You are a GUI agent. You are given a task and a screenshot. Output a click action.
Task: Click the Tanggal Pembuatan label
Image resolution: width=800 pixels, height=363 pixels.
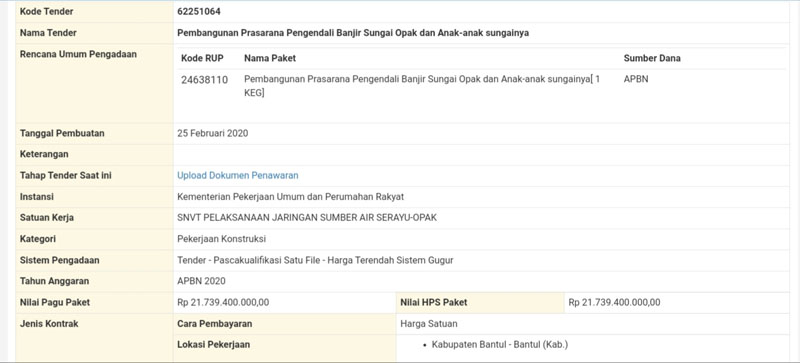point(62,133)
